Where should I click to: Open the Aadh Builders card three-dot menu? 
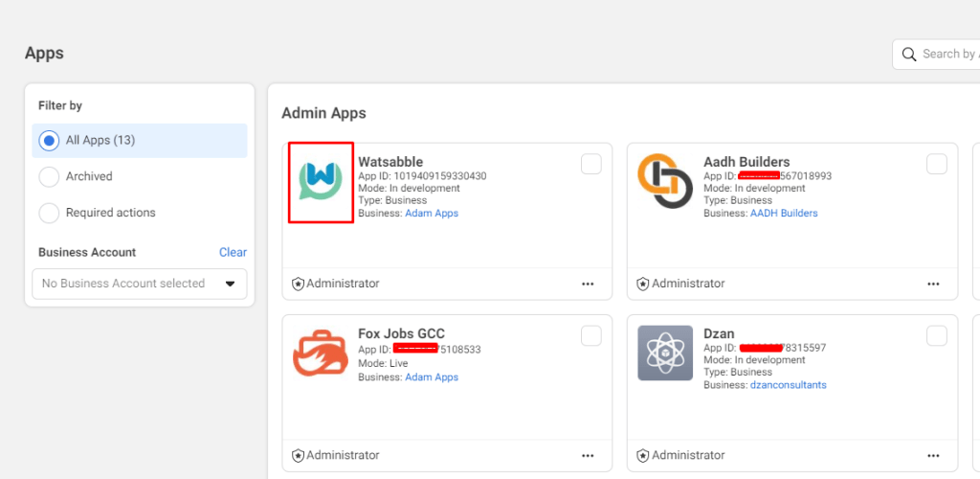pyautogui.click(x=933, y=284)
